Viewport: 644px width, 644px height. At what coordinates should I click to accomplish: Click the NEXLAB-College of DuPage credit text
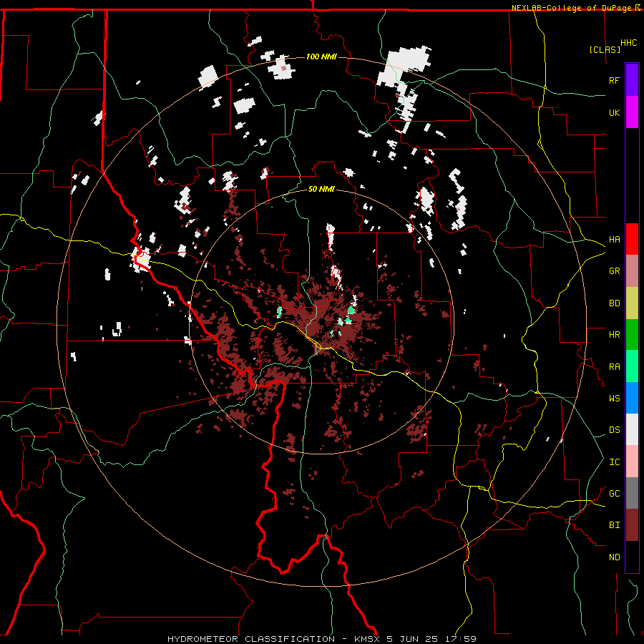coord(572,8)
